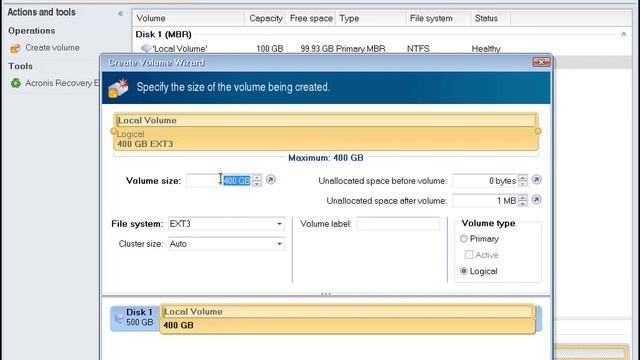Viewport: 640px width, 360px height.
Task: Click the 99.93 GB free space cell
Action: tap(317, 49)
